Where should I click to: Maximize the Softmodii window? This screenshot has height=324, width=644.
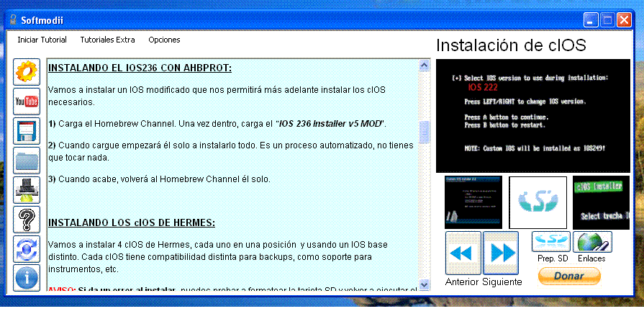pos(608,20)
